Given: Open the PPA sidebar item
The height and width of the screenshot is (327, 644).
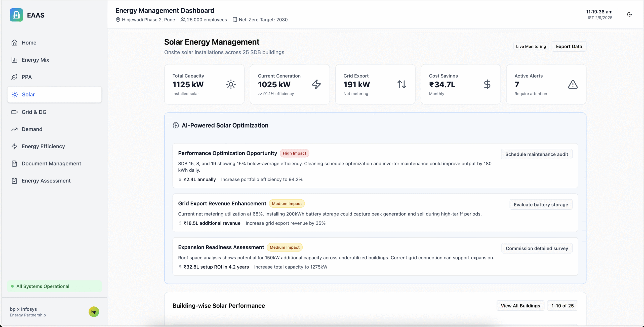Looking at the screenshot, I should point(26,77).
